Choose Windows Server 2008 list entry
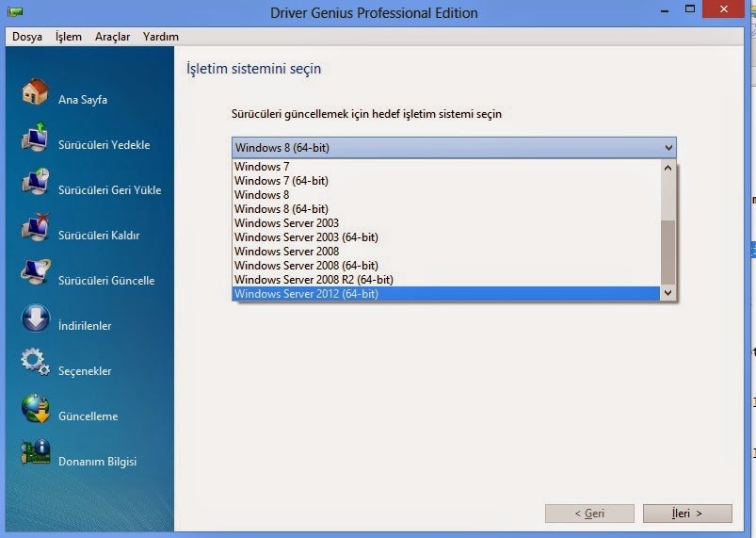 click(x=446, y=252)
